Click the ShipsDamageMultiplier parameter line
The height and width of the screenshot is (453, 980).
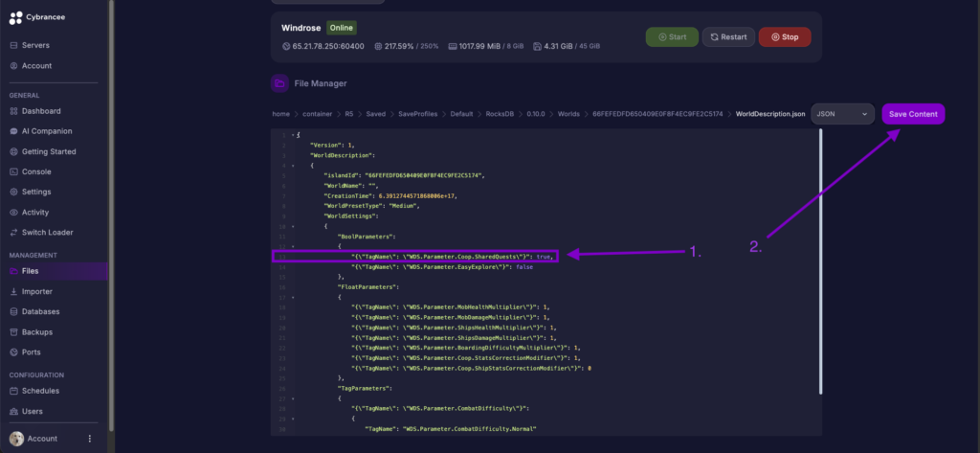tap(454, 337)
